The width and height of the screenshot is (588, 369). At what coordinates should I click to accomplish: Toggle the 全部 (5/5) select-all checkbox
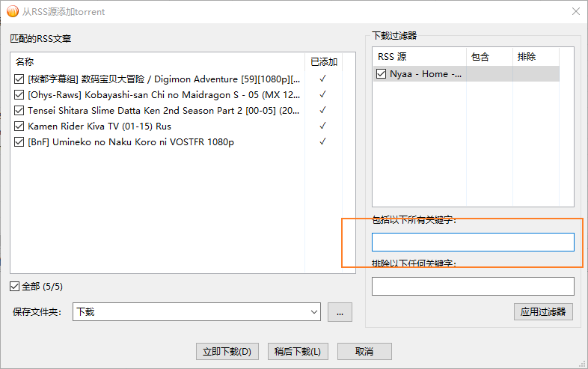point(15,286)
